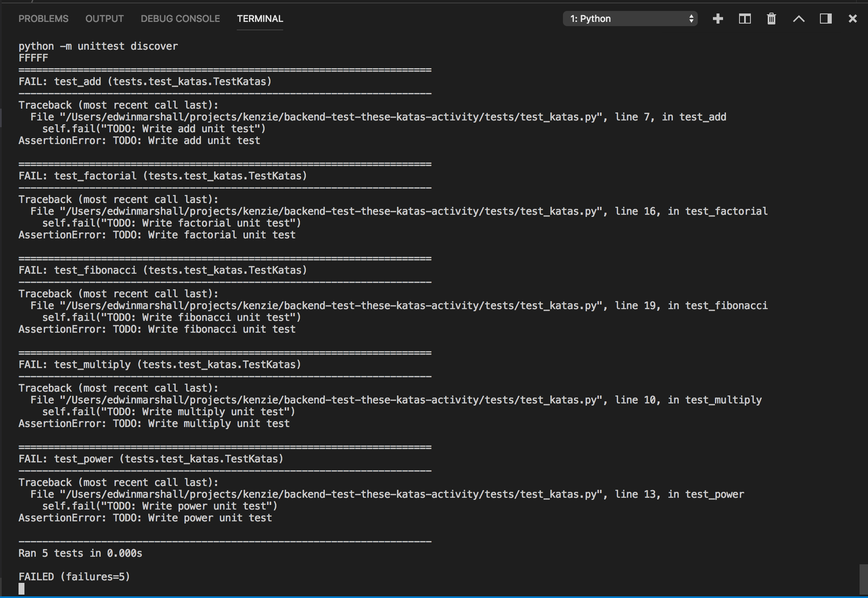The image size is (868, 598).
Task: Kill terminal using the trash icon
Action: (771, 19)
